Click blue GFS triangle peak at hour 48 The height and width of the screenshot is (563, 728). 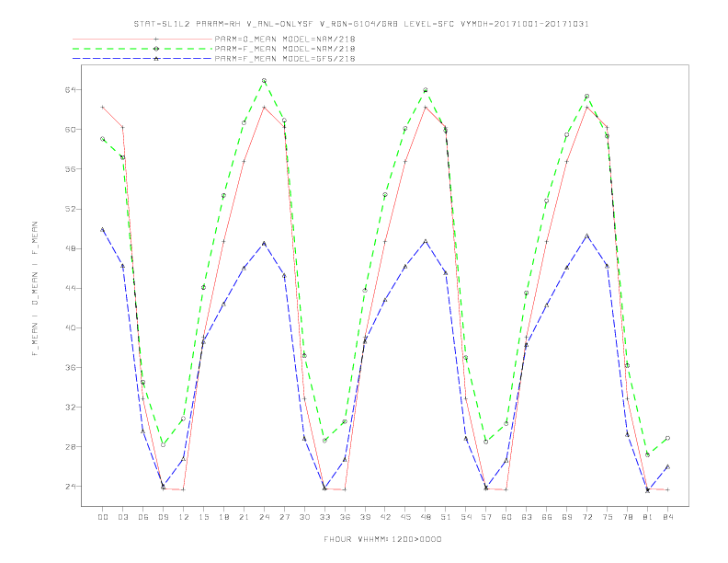[x=426, y=241]
